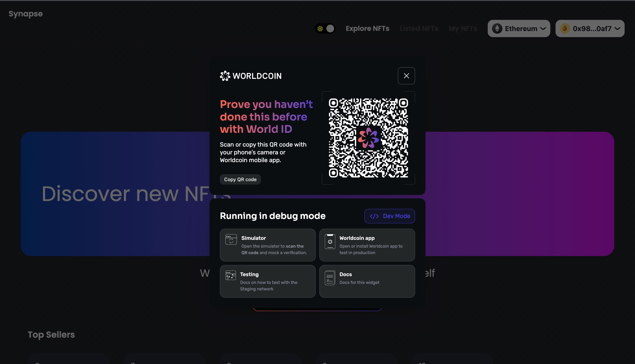Click the Synapse site logo
The width and height of the screenshot is (635, 364).
pos(25,14)
